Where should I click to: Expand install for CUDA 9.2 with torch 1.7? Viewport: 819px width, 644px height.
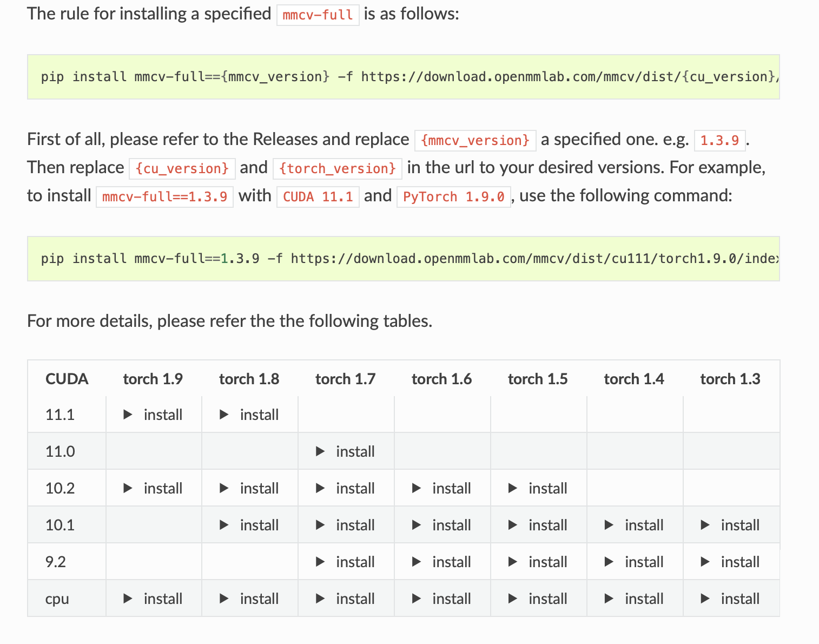tap(345, 562)
